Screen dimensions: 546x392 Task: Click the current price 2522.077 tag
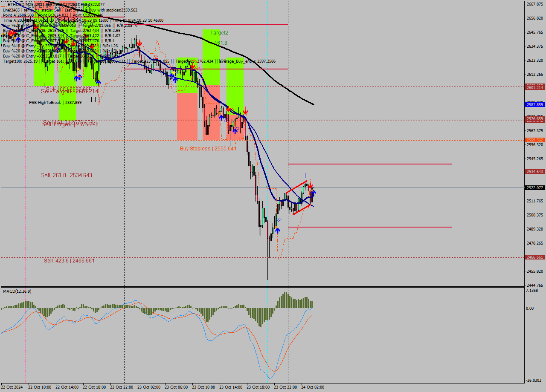click(535, 187)
